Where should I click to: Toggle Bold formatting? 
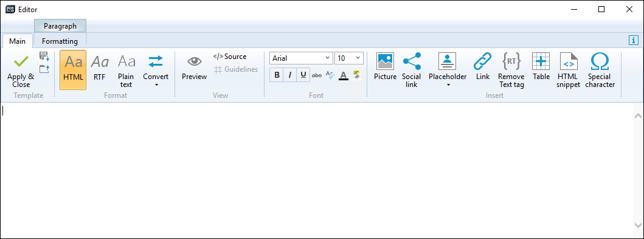click(277, 75)
